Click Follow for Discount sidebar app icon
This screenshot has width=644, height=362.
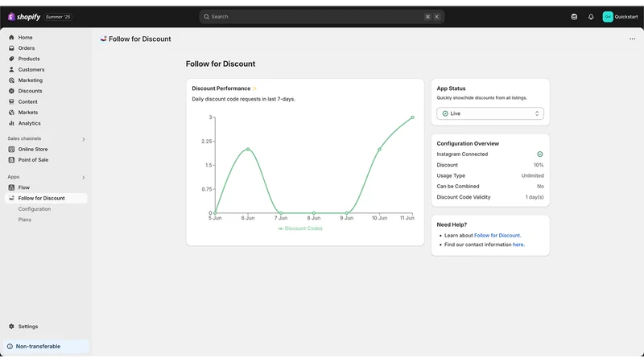point(11,198)
